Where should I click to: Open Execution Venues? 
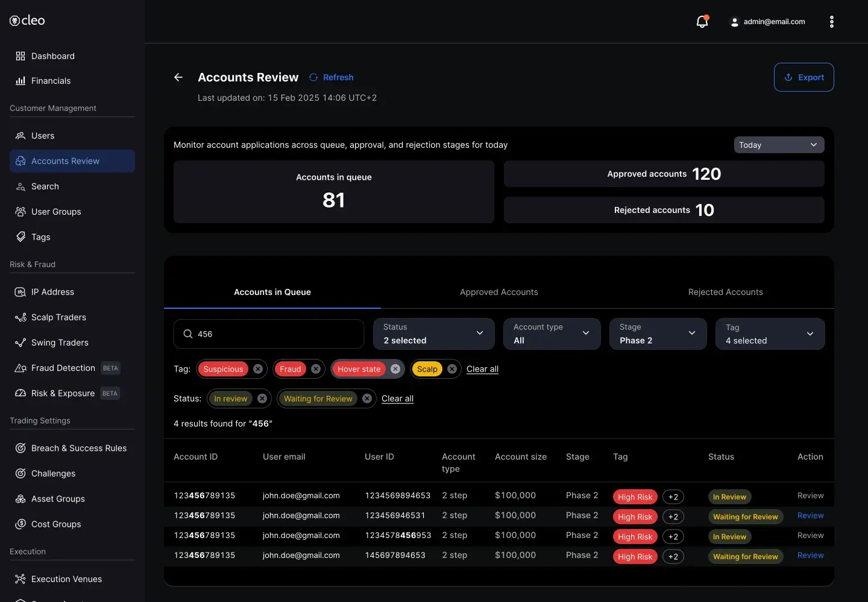point(72,579)
